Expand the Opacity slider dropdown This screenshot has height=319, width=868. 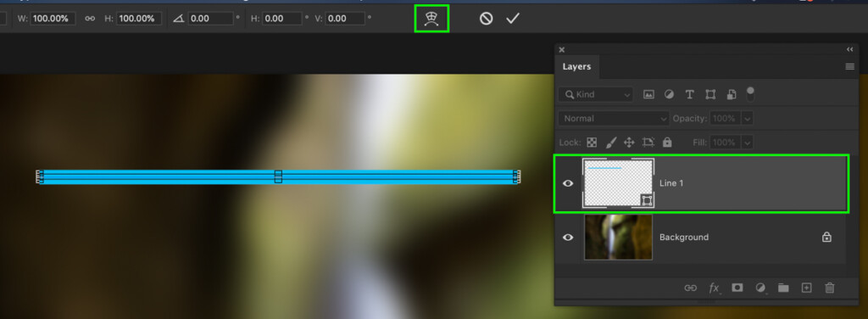click(748, 119)
